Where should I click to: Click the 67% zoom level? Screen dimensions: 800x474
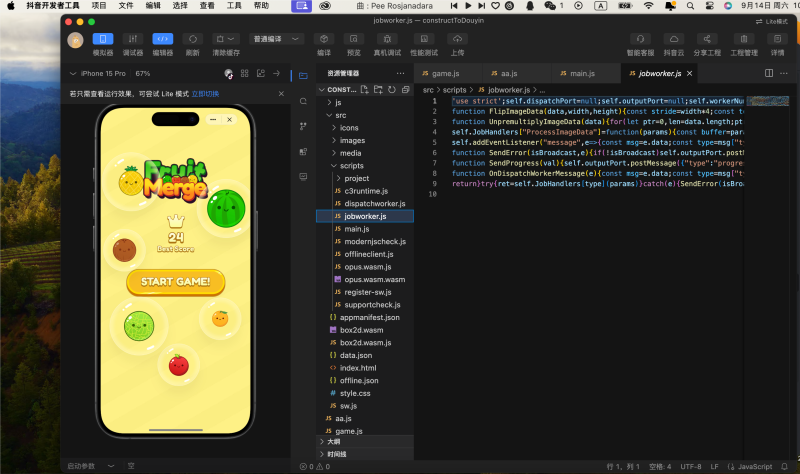tap(143, 73)
